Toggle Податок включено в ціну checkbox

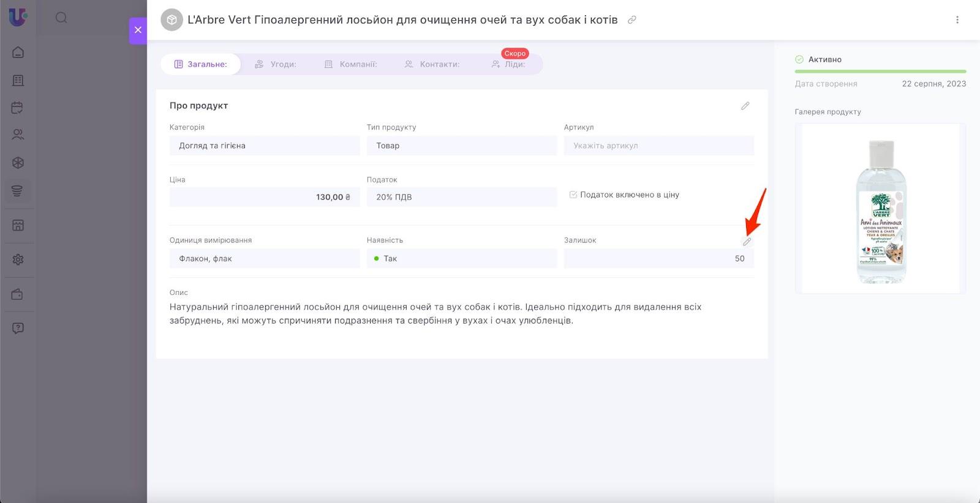point(573,195)
